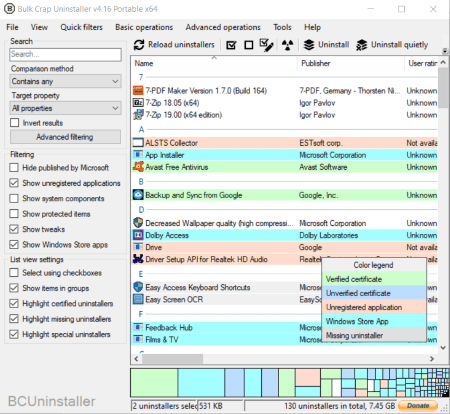This screenshot has height=414, width=450.
Task: Uncheck Show tweaks option
Action: pos(14,229)
